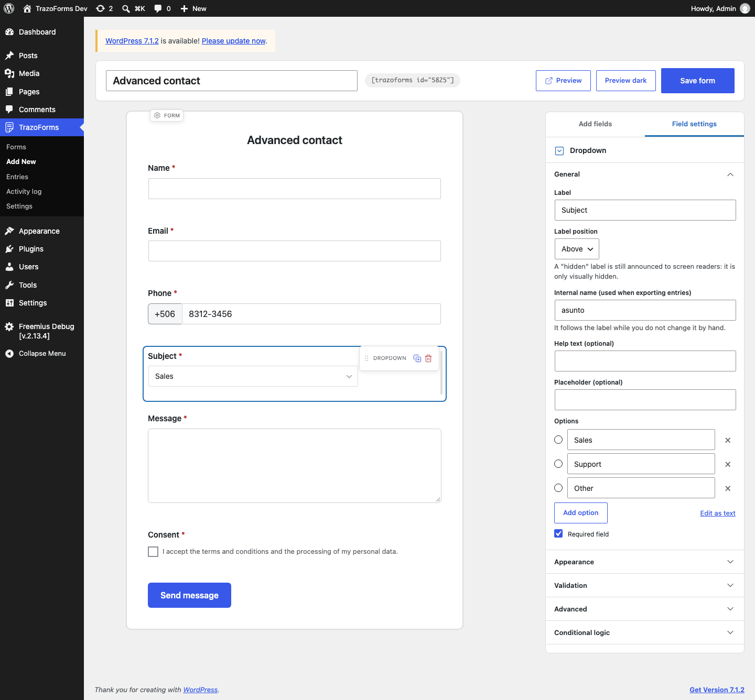Viewport: 755px width, 700px height.
Task: Select the Field settings tab
Action: click(x=694, y=124)
